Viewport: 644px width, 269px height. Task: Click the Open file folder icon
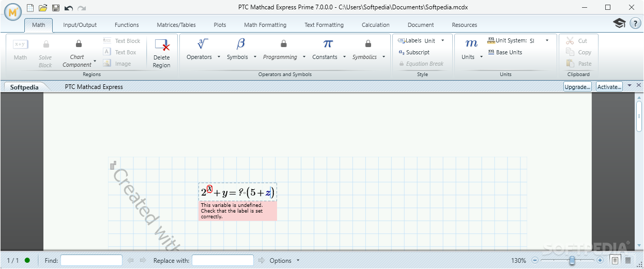(x=43, y=8)
